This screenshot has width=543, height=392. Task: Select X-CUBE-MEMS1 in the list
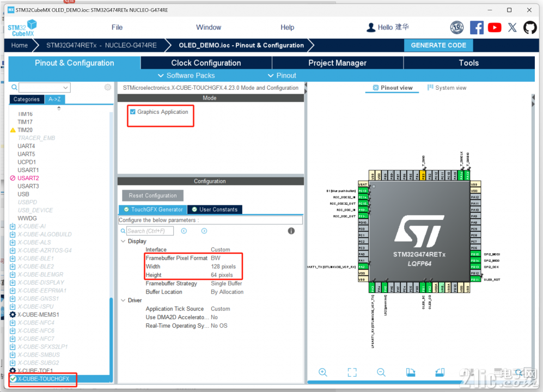[39, 315]
